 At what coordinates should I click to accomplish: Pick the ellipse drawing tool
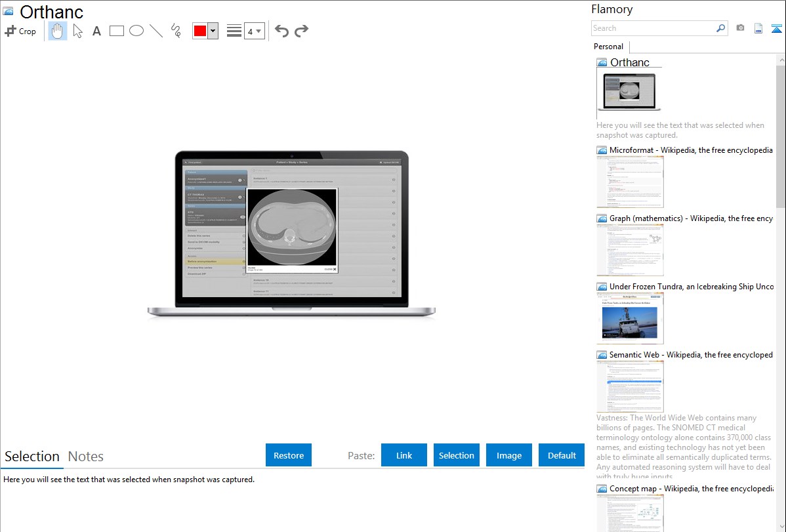[x=136, y=31]
